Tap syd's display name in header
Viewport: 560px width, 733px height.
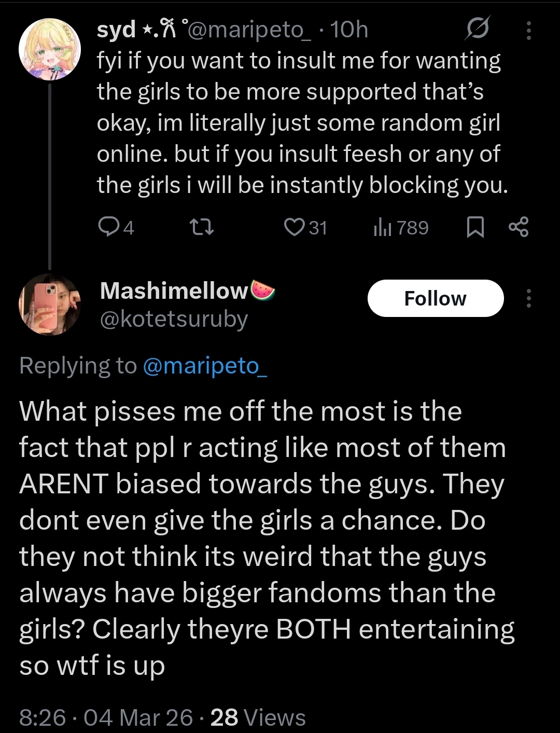click(117, 30)
